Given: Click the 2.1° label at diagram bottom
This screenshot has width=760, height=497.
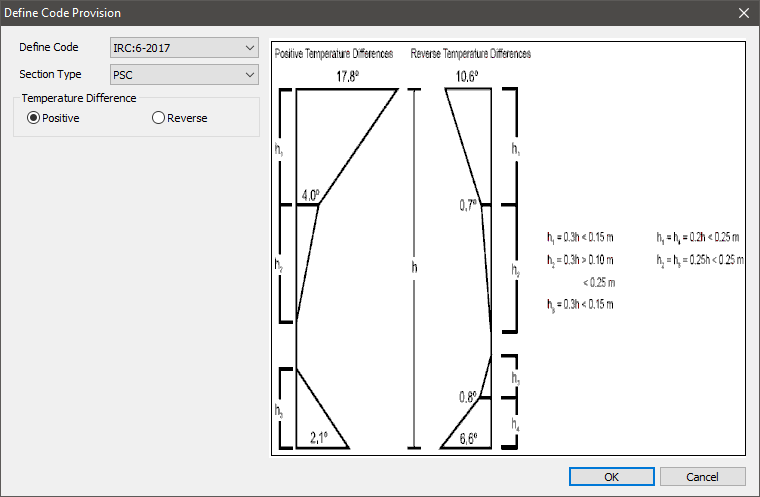Looking at the screenshot, I should pyautogui.click(x=319, y=437).
